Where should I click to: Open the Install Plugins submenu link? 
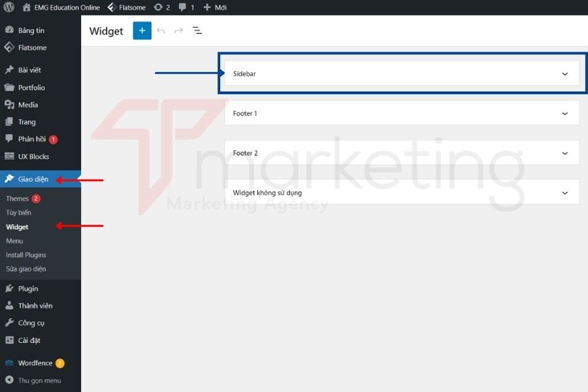click(x=26, y=255)
